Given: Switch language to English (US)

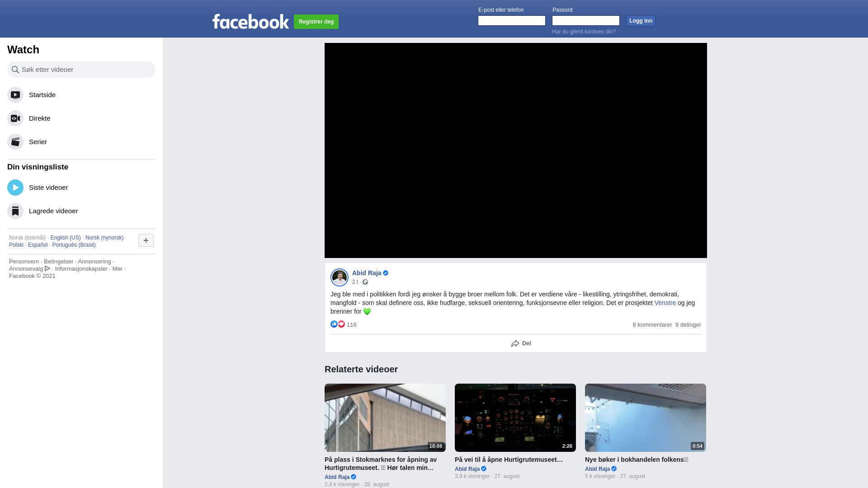Looking at the screenshot, I should (x=66, y=238).
